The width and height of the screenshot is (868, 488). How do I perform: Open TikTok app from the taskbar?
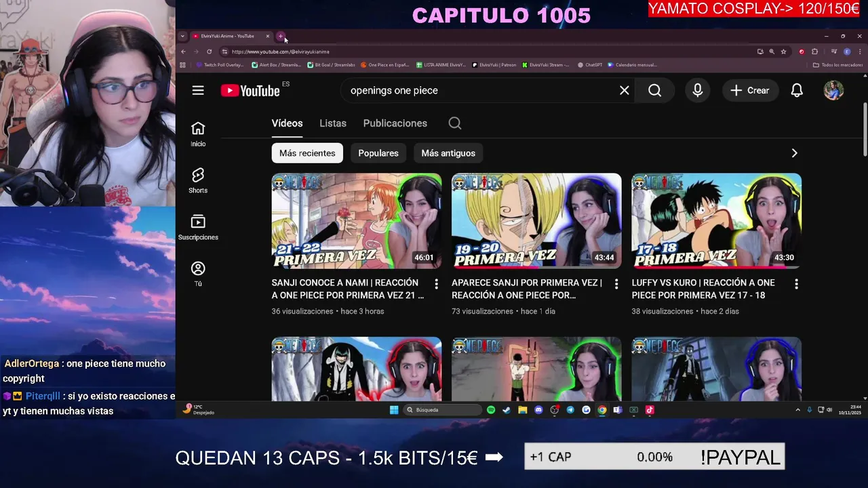click(x=650, y=410)
